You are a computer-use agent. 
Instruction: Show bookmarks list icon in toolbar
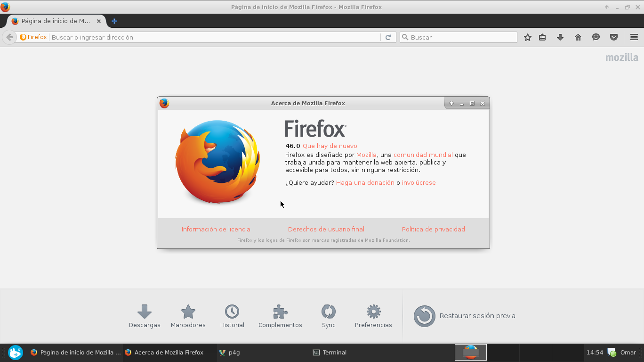click(x=542, y=37)
